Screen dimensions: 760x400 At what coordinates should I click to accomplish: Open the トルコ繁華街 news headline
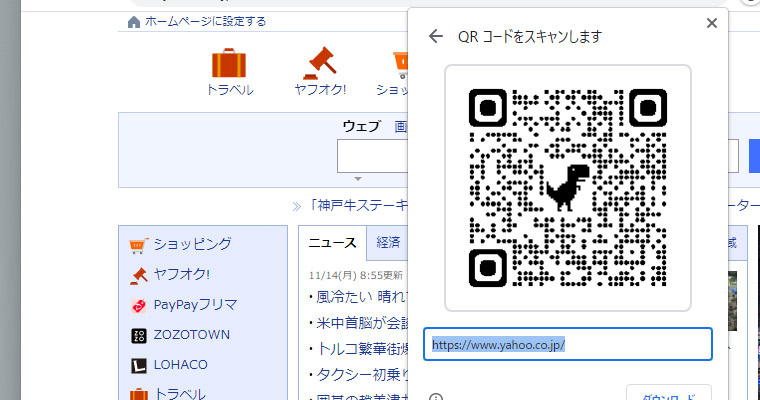pyautogui.click(x=362, y=349)
